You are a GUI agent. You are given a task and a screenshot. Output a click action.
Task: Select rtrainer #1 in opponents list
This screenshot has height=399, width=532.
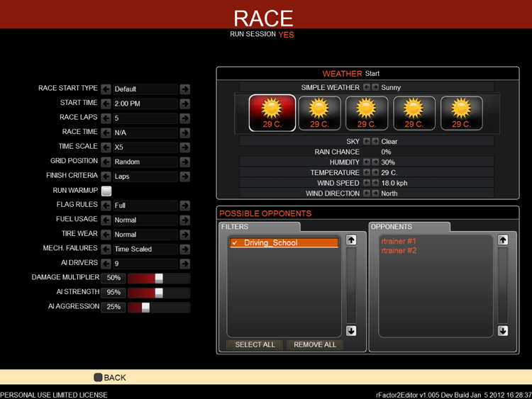[398, 242]
